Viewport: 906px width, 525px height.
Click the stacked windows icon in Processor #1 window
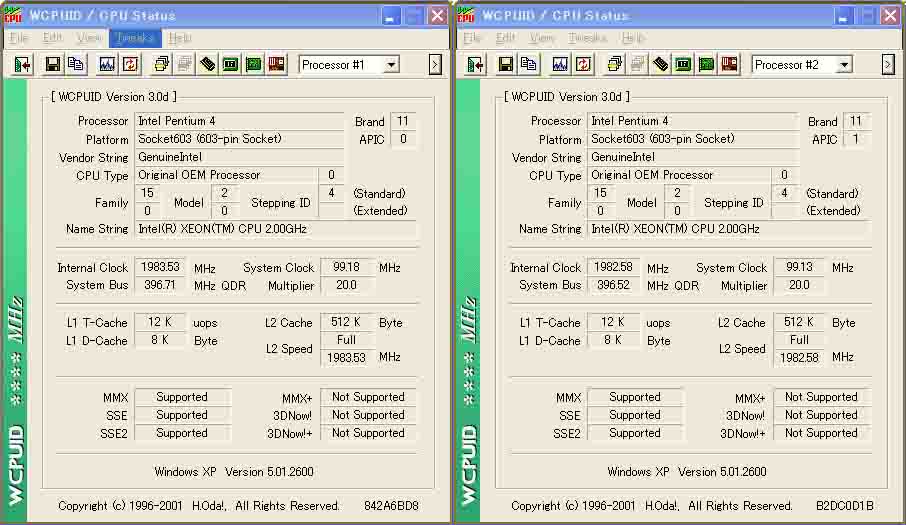[162, 64]
